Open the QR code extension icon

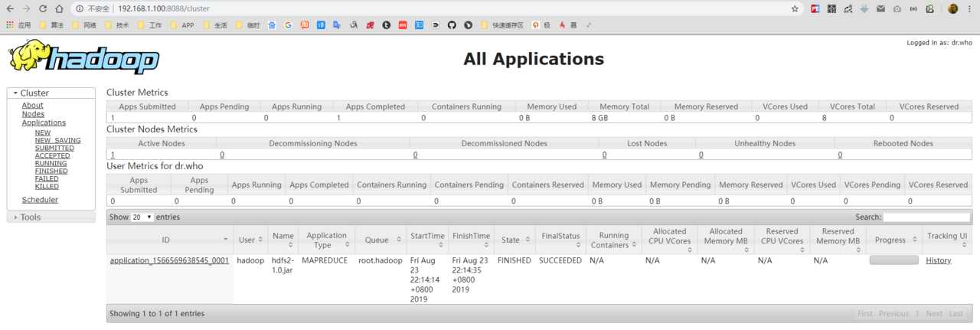point(831,8)
